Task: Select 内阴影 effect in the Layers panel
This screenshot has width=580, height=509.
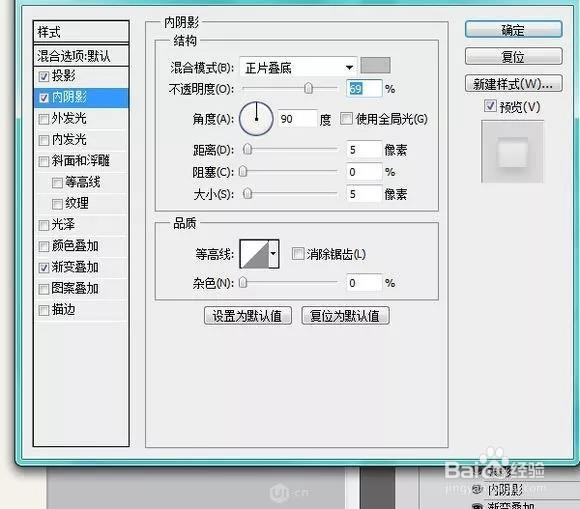Action: point(505,490)
